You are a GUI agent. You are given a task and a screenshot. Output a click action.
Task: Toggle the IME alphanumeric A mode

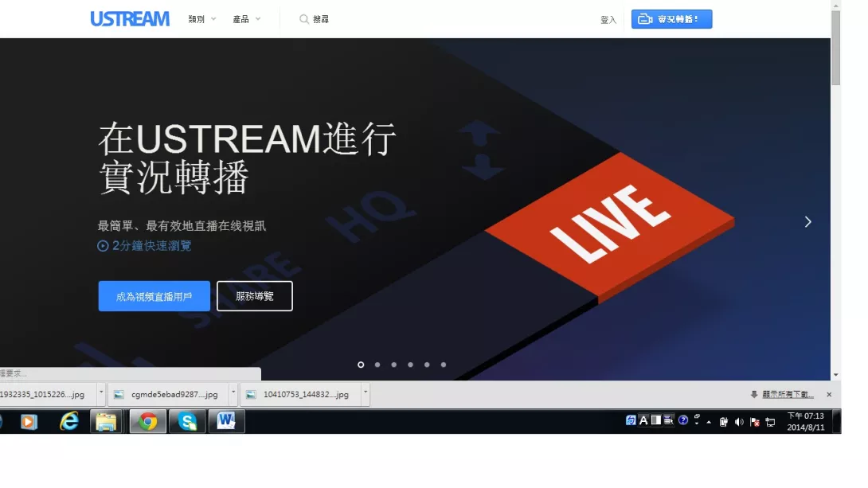(x=643, y=420)
